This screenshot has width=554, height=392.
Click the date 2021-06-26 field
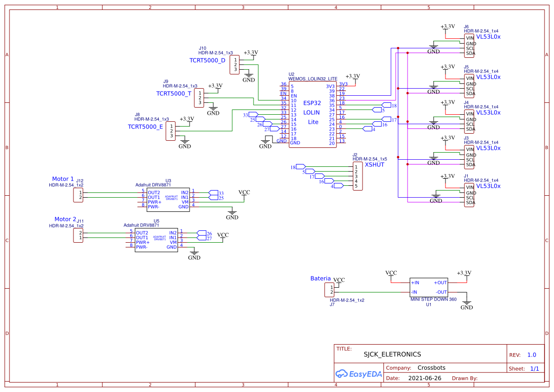pos(425,378)
